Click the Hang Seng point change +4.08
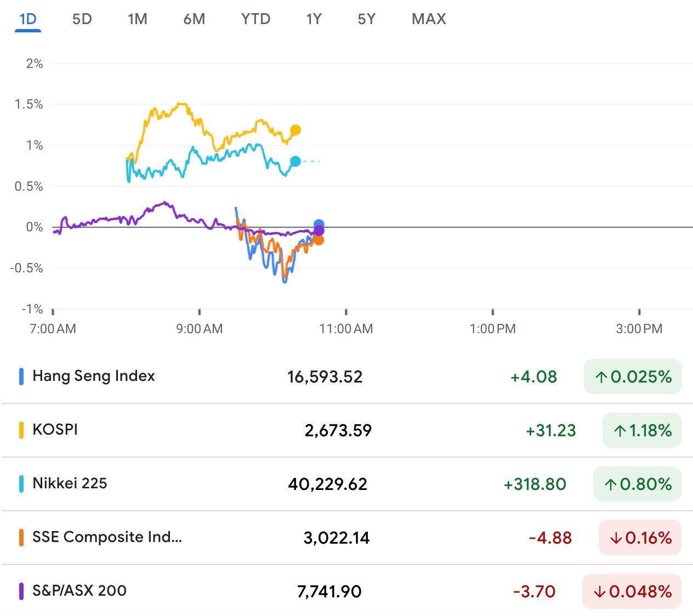Image resolution: width=693 pixels, height=616 pixels. [533, 377]
